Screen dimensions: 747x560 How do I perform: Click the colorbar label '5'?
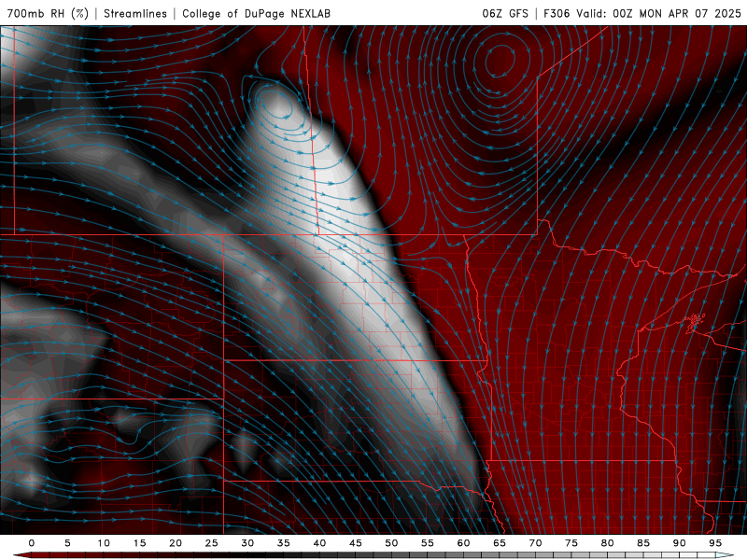click(x=67, y=543)
